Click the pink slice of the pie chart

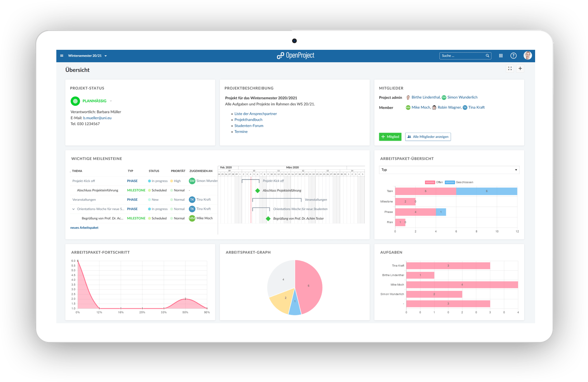click(309, 285)
